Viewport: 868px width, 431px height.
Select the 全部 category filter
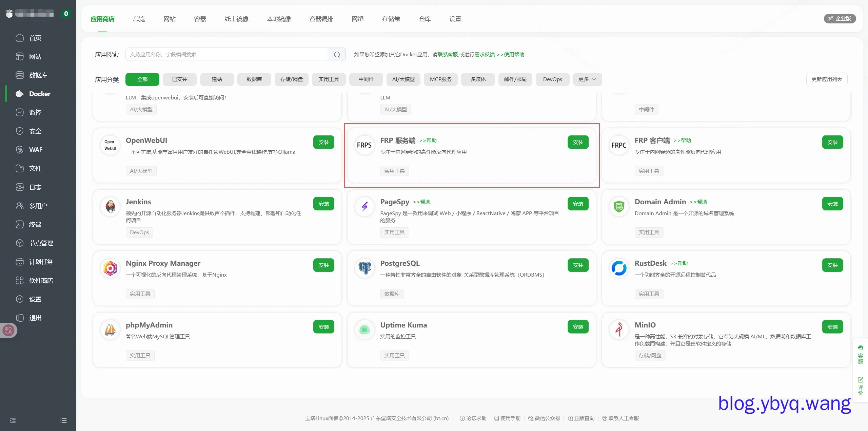point(142,79)
